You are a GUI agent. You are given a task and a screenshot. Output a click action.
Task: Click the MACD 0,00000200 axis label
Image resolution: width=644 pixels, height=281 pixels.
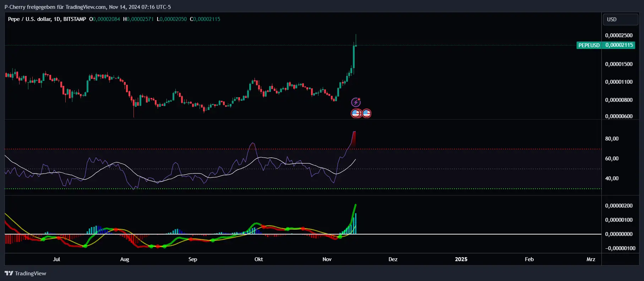tap(619, 206)
